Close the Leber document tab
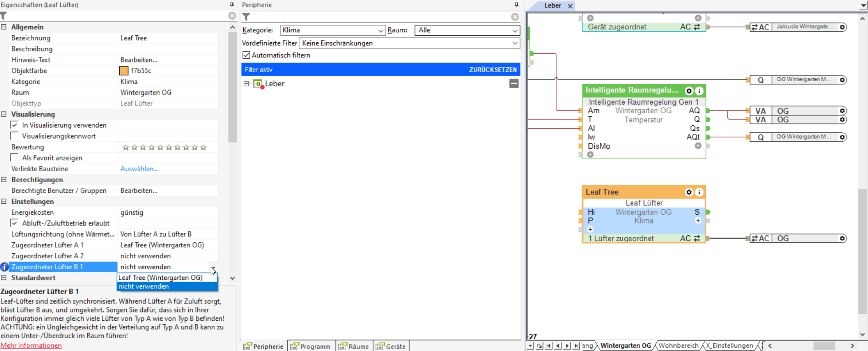Screen dimensions: 868x351 pos(570,6)
